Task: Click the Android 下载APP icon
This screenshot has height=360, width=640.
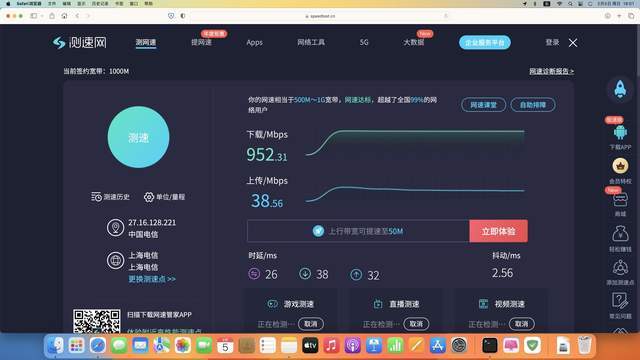Action: point(620,133)
